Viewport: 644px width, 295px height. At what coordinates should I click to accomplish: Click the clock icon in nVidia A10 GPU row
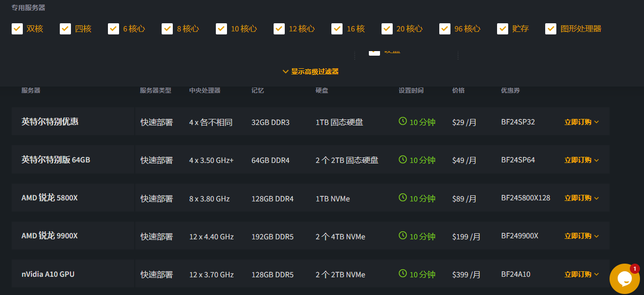(x=403, y=274)
